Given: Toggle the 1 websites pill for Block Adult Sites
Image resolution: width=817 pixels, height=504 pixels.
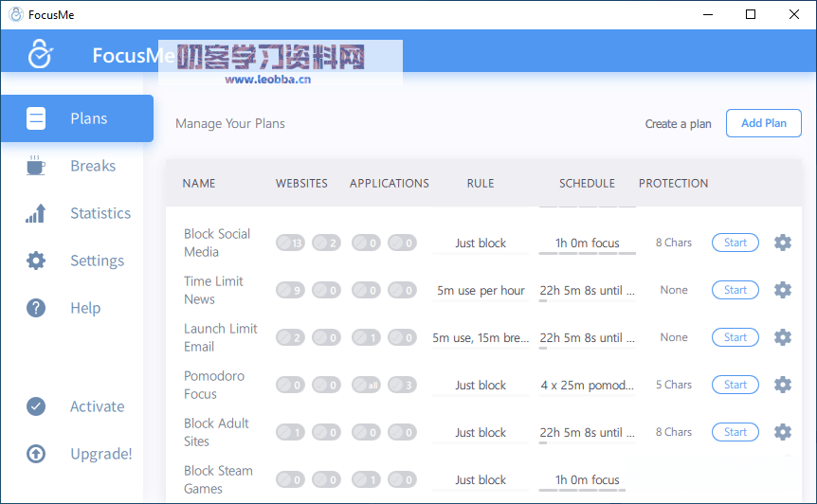Looking at the screenshot, I should pos(290,432).
